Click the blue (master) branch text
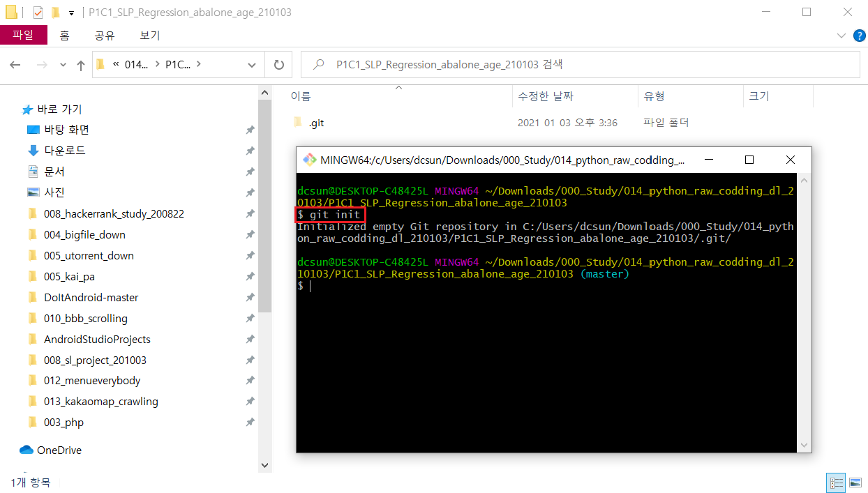868x493 pixels. (x=604, y=274)
